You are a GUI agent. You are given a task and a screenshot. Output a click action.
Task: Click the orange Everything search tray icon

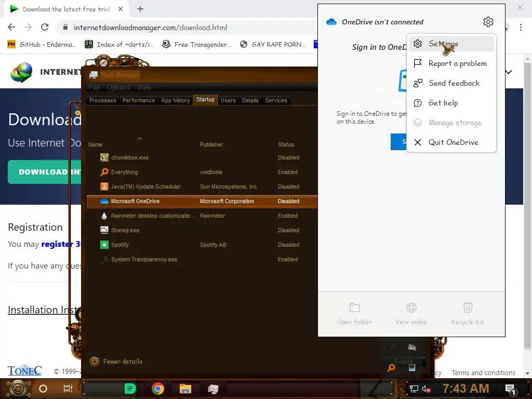[x=391, y=367]
